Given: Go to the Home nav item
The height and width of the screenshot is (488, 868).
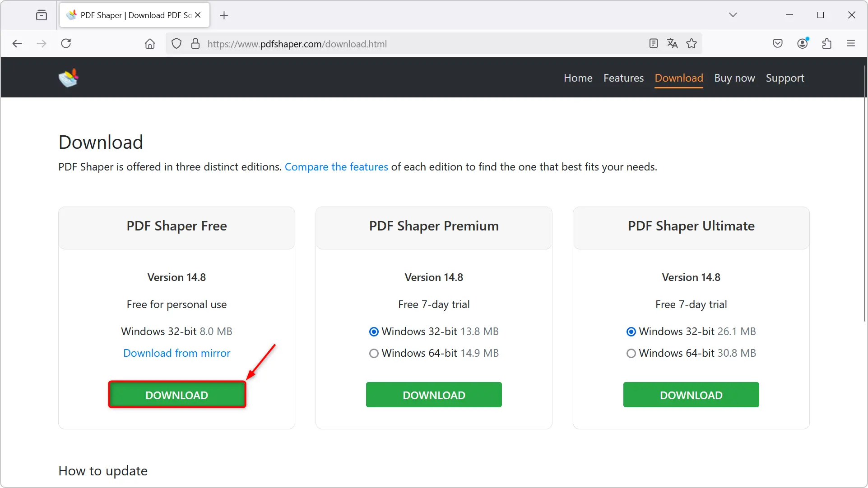Looking at the screenshot, I should point(578,78).
